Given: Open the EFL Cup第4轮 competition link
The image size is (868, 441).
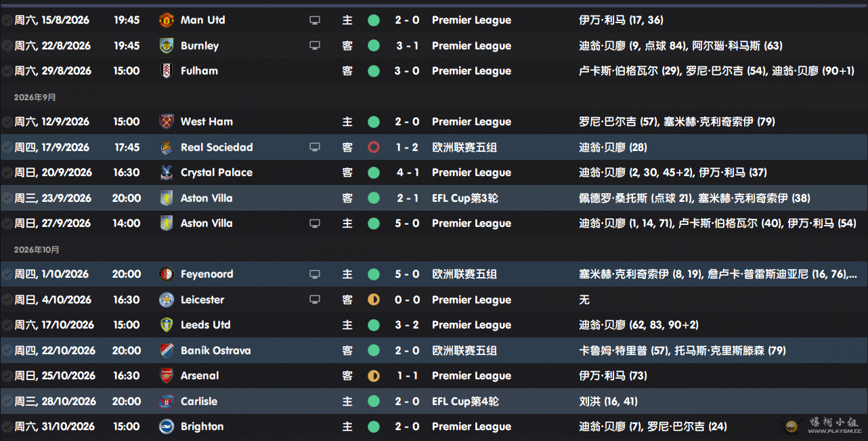Looking at the screenshot, I should pyautogui.click(x=466, y=401).
